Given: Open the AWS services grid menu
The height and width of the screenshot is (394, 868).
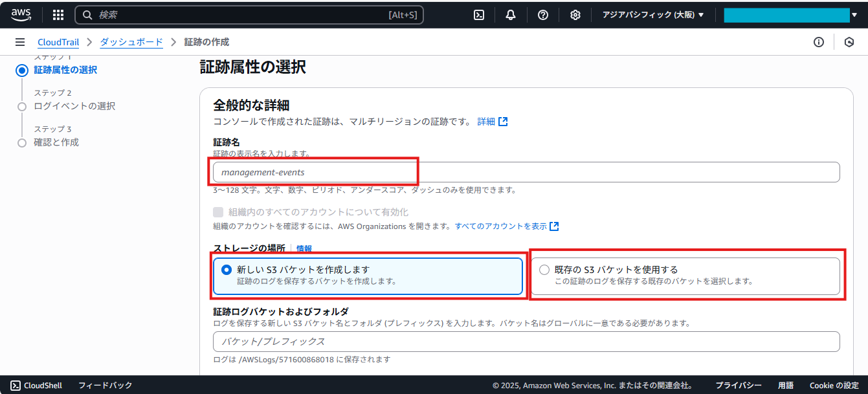Looking at the screenshot, I should pyautogui.click(x=58, y=15).
